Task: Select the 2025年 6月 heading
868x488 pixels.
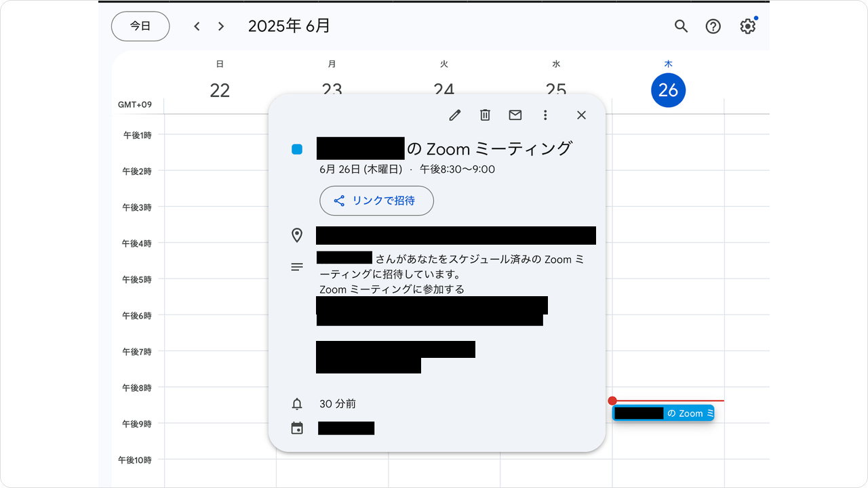Action: (x=290, y=26)
